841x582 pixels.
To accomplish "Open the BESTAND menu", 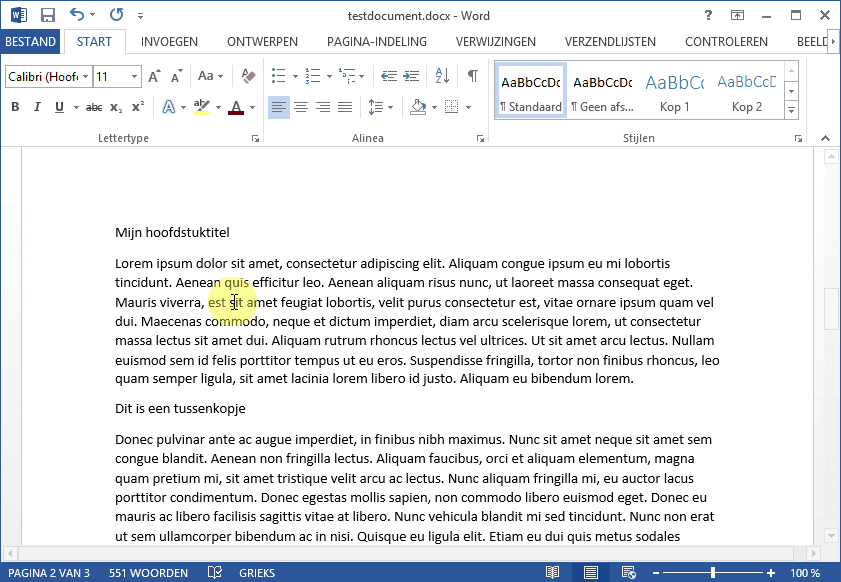I will pos(32,42).
